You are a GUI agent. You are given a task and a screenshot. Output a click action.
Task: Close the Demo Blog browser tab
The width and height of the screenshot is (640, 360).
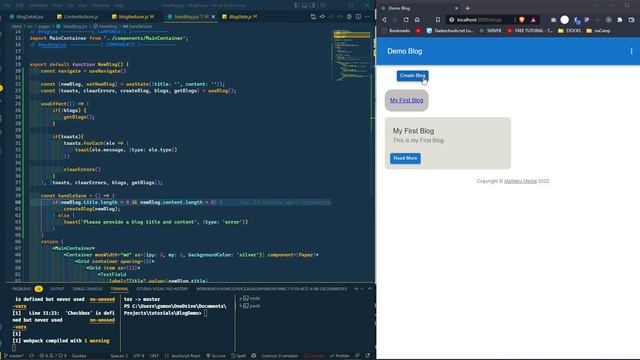456,8
